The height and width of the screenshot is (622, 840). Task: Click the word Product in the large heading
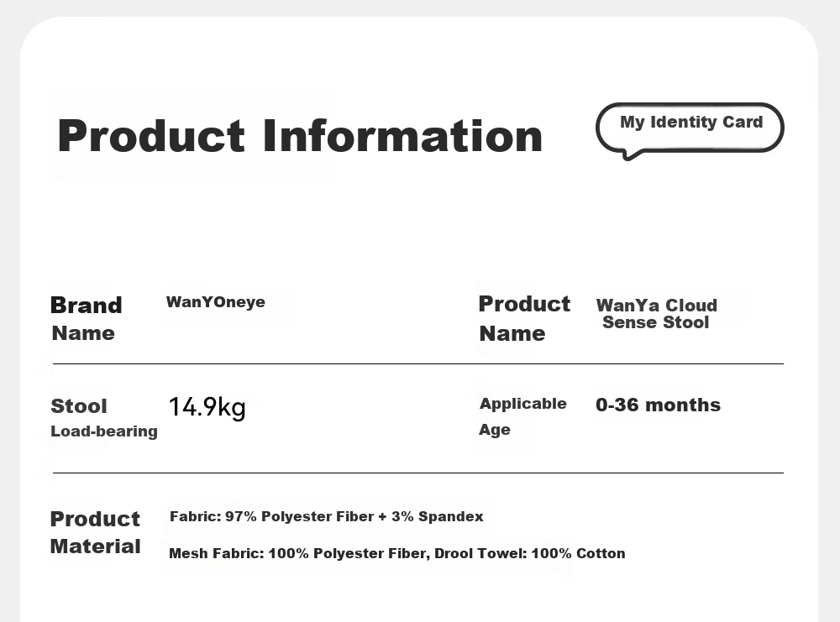[x=151, y=136]
